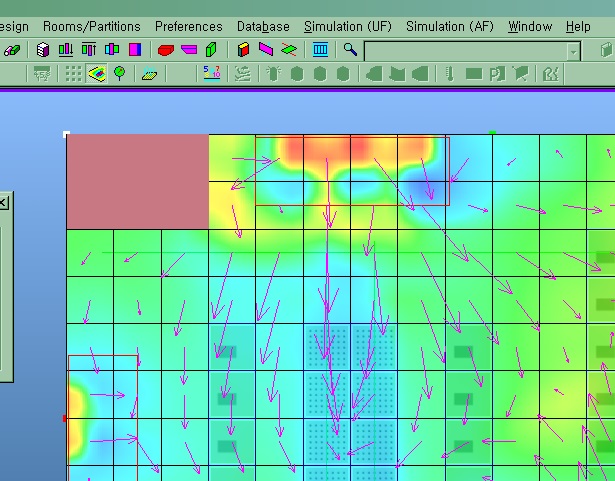Open the Help menu
615x481 pixels.
click(578, 26)
